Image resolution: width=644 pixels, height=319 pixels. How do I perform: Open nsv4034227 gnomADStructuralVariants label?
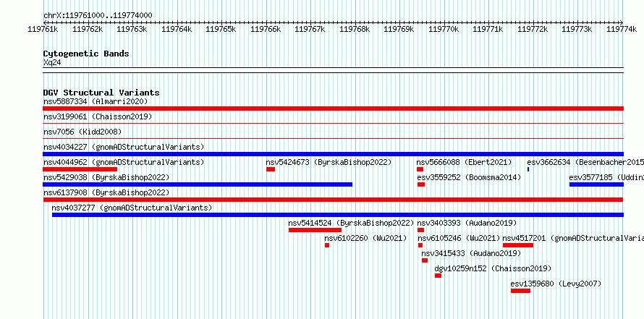tap(124, 147)
